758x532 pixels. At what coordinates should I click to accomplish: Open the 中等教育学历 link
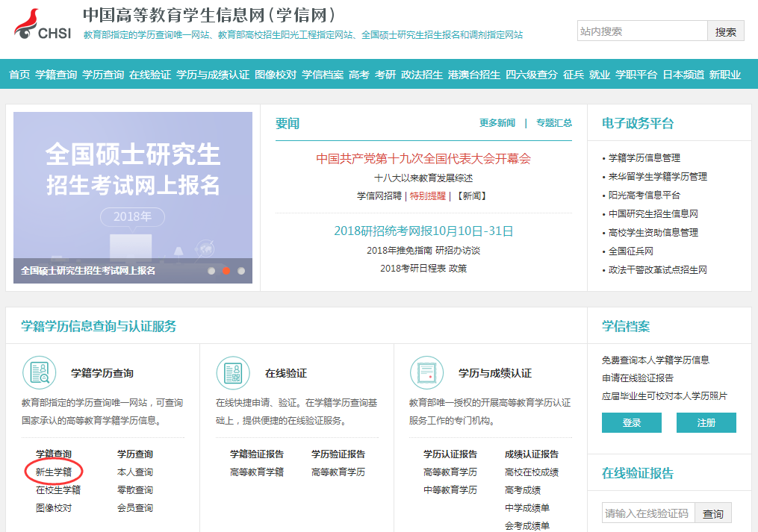(450, 490)
